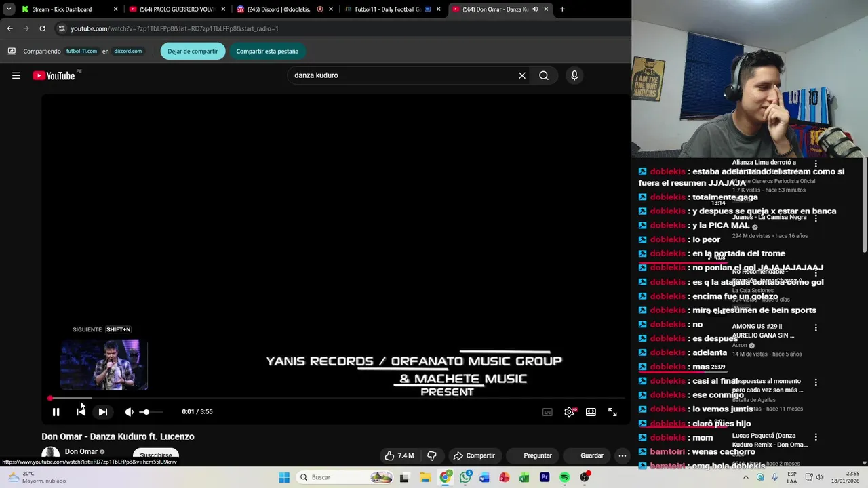Open options for 'Respuestas al momento' video

[816, 382]
